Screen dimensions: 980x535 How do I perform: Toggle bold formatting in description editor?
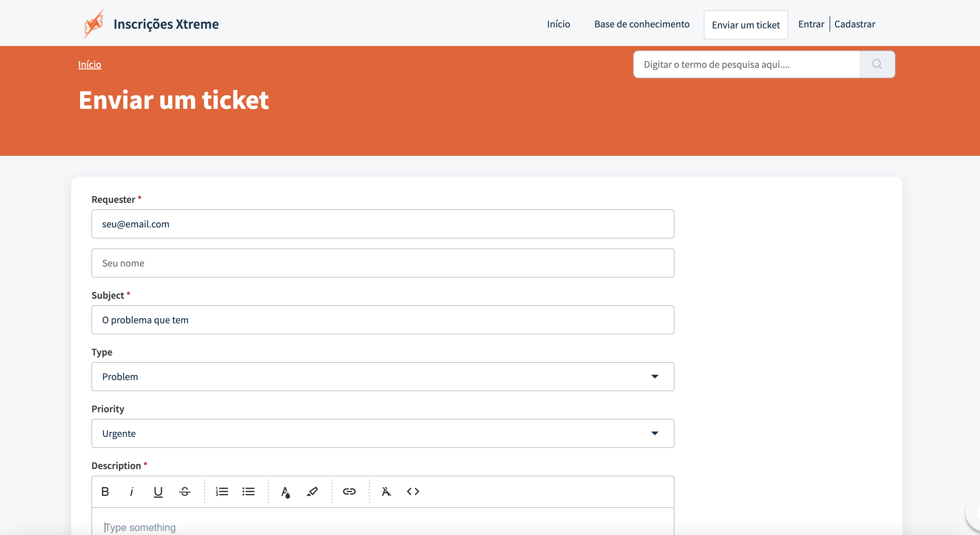tap(105, 491)
